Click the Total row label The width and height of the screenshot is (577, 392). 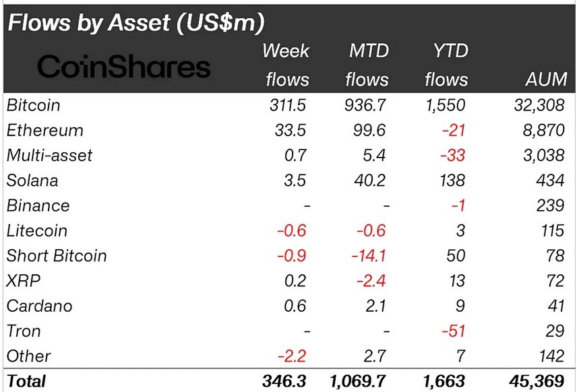coord(26,381)
